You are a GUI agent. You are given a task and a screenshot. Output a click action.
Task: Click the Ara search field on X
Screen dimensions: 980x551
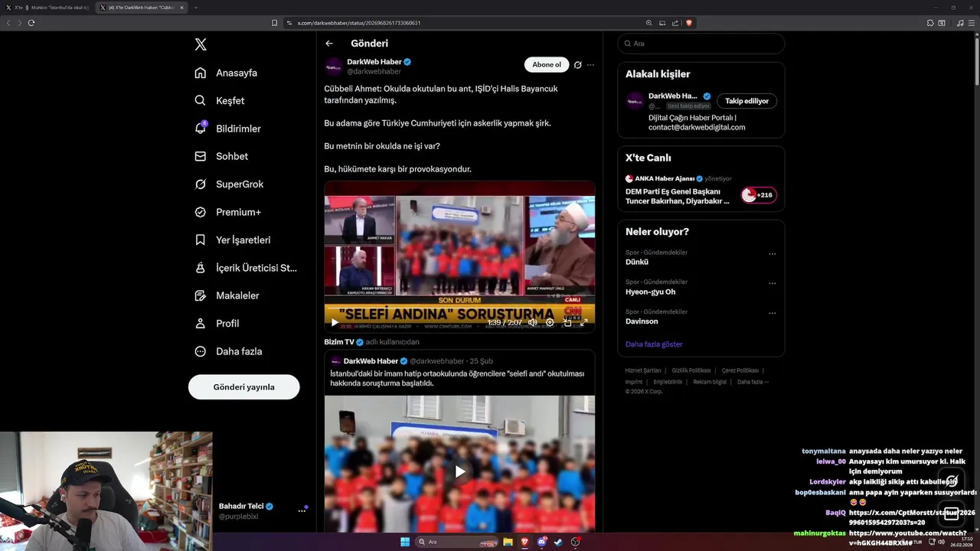coord(701,44)
